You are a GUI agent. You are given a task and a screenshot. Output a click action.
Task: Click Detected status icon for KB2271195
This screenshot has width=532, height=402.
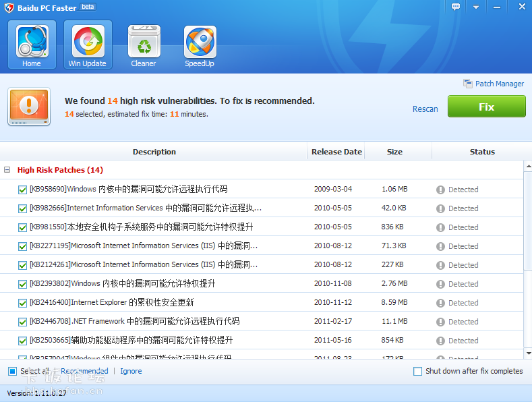click(x=440, y=246)
